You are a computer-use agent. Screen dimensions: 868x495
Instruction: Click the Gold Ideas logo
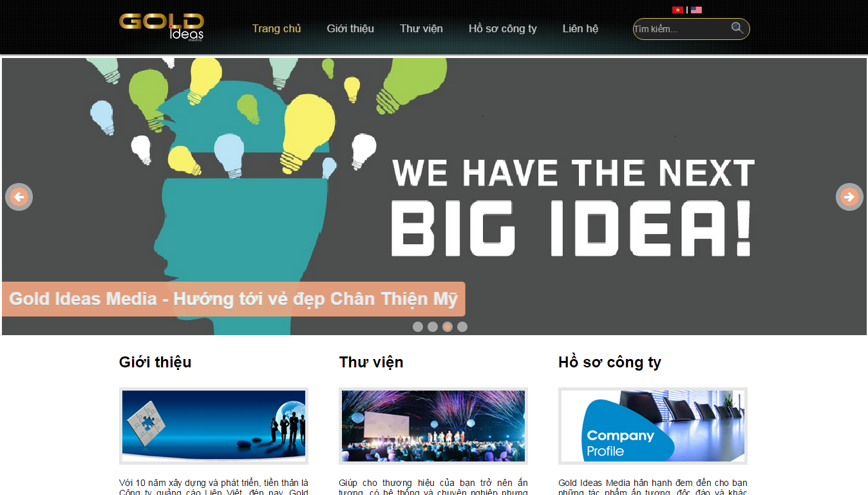pos(161,28)
